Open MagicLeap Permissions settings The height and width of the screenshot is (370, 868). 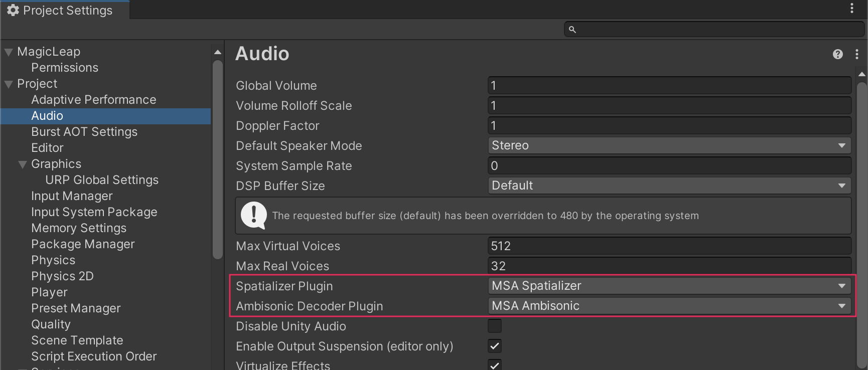[x=65, y=68]
